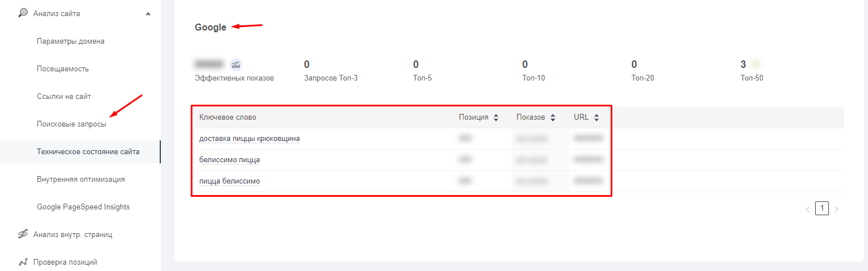The height and width of the screenshot is (271, 868).
Task: Open Внутренняя оптимизация menu item
Action: [x=80, y=180]
